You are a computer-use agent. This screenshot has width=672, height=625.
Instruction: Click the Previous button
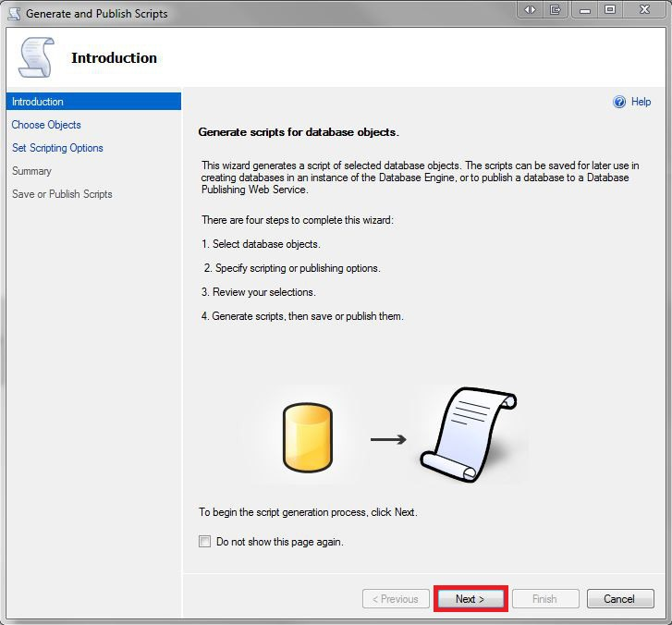(396, 599)
